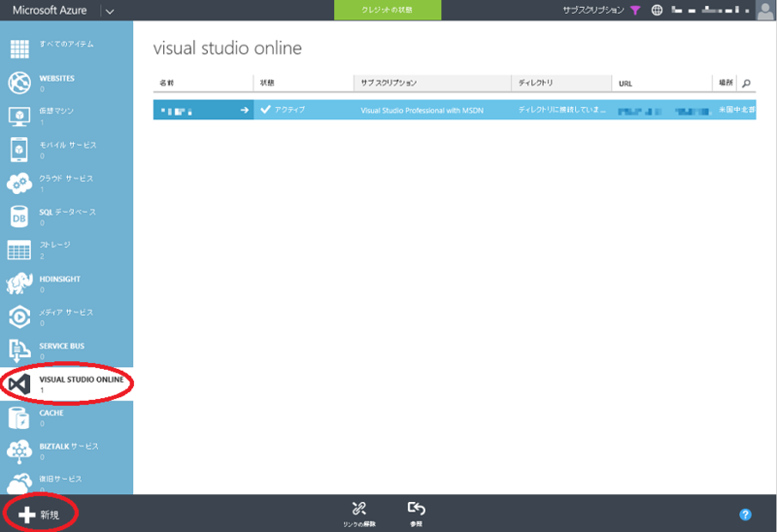Select the BizTalk services cloud icon
The height and width of the screenshot is (532, 777).
click(x=19, y=451)
